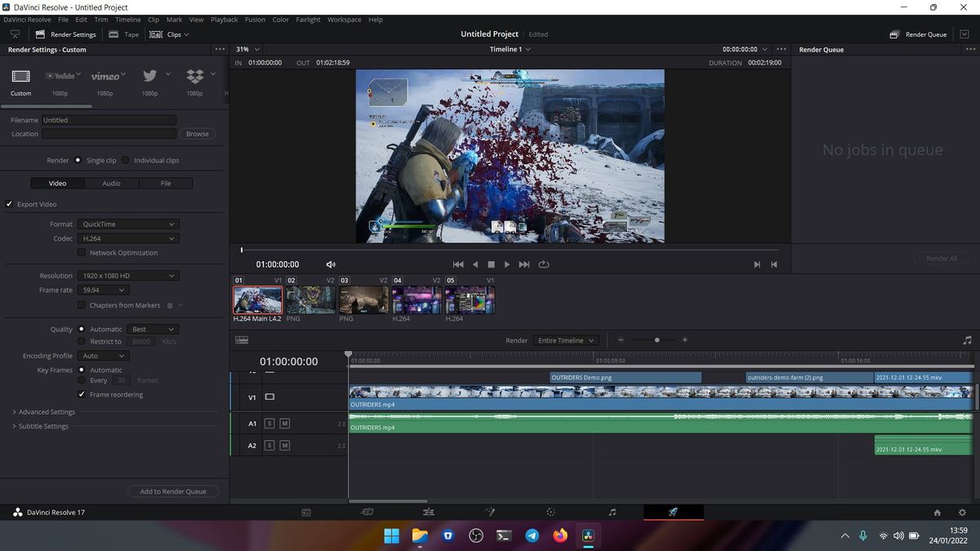Enable Network Optimization
The width and height of the screenshot is (980, 551).
pyautogui.click(x=81, y=252)
